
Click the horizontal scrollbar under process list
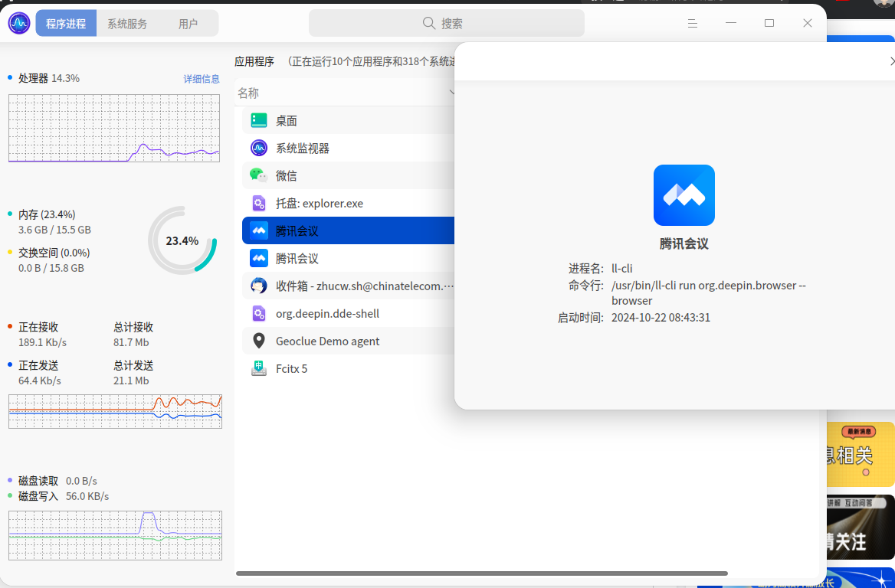point(482,573)
